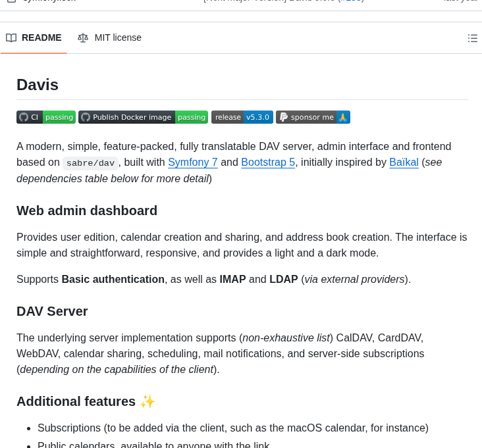Click the Basic authentication bold text
The image size is (482, 448).
113,280
